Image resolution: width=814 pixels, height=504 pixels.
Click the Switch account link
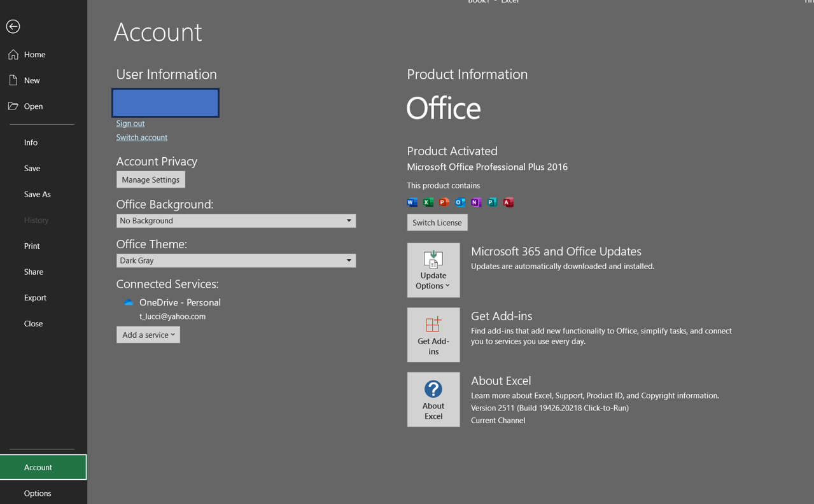(x=142, y=137)
